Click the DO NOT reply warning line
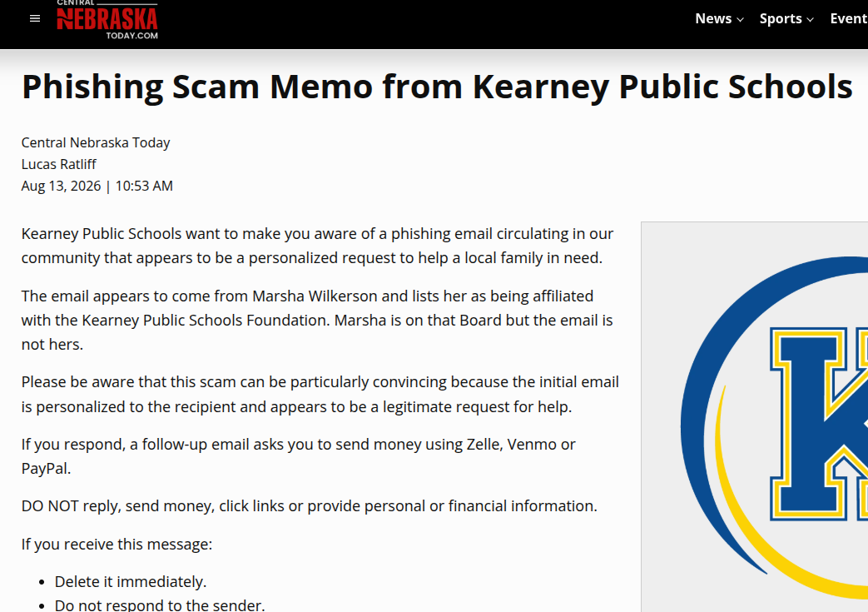Image resolution: width=868 pixels, height=612 pixels. 310,506
